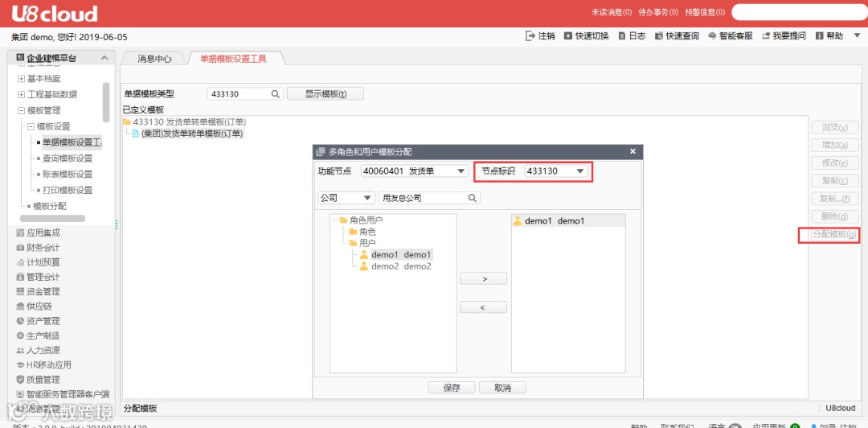The image size is (868, 428).
Task: Click 保存 to save the assignment
Action: [452, 388]
